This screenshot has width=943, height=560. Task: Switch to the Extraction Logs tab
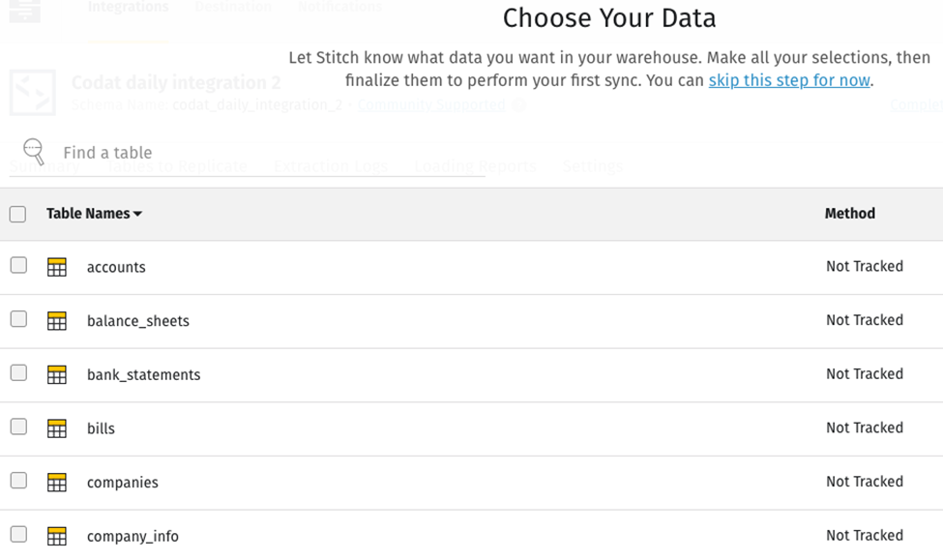331,166
